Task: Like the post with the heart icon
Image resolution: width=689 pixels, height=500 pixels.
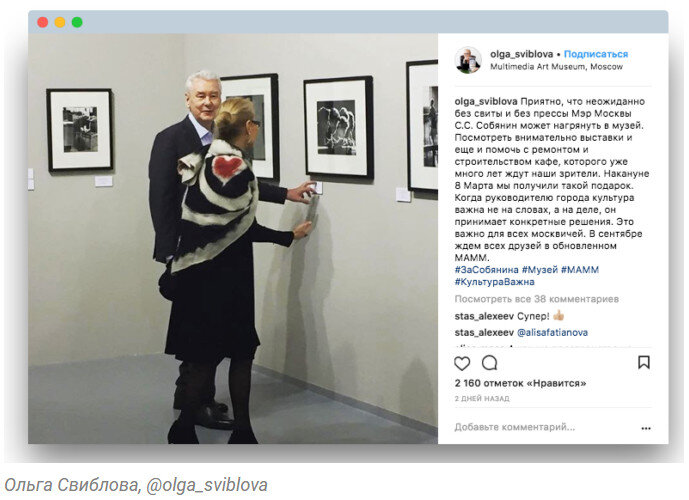Action: click(462, 363)
